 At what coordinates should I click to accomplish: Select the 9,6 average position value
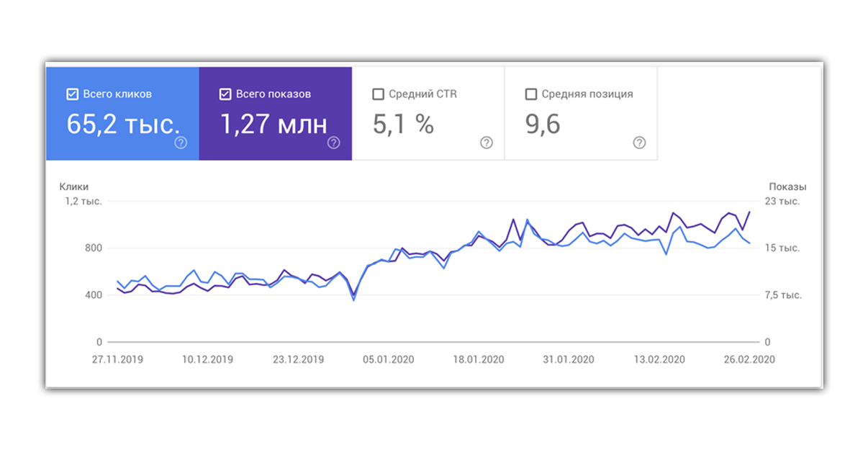pos(543,125)
